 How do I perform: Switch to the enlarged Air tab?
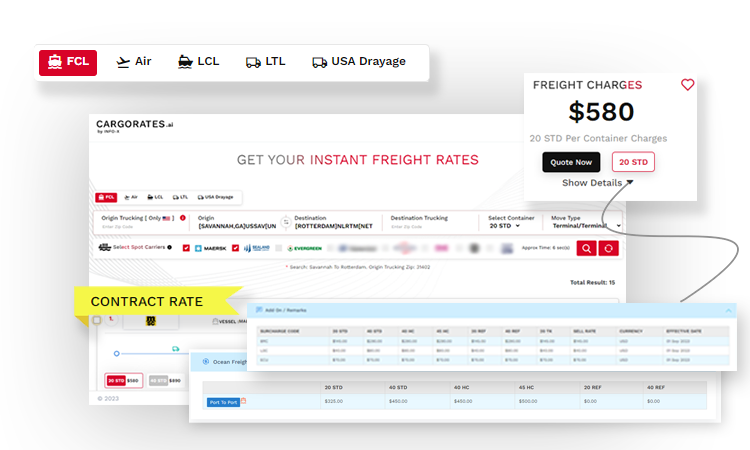coord(134,62)
